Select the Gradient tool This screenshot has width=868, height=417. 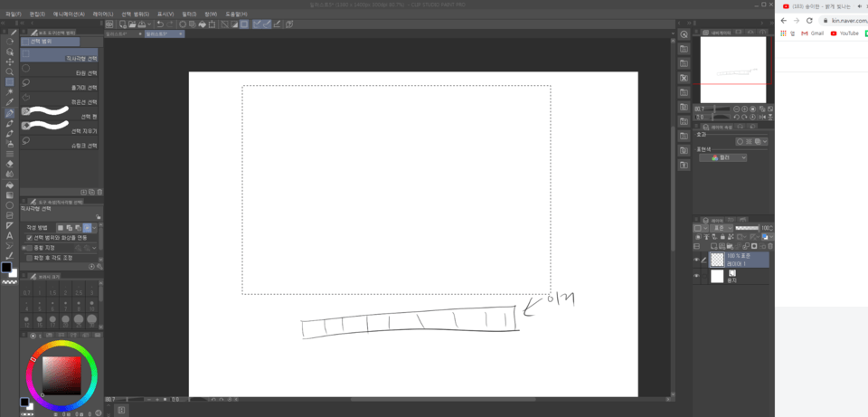coord(9,195)
